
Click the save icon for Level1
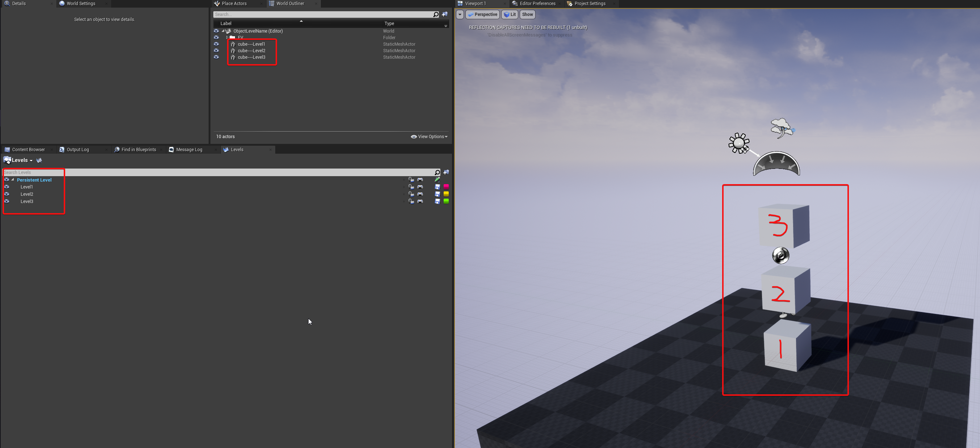(x=437, y=187)
